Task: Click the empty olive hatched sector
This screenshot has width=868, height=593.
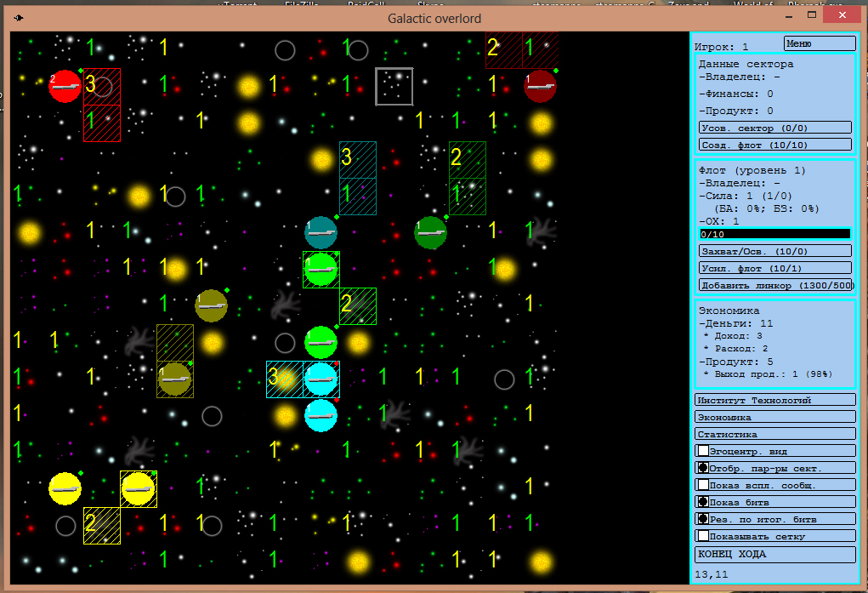Action: tap(175, 343)
